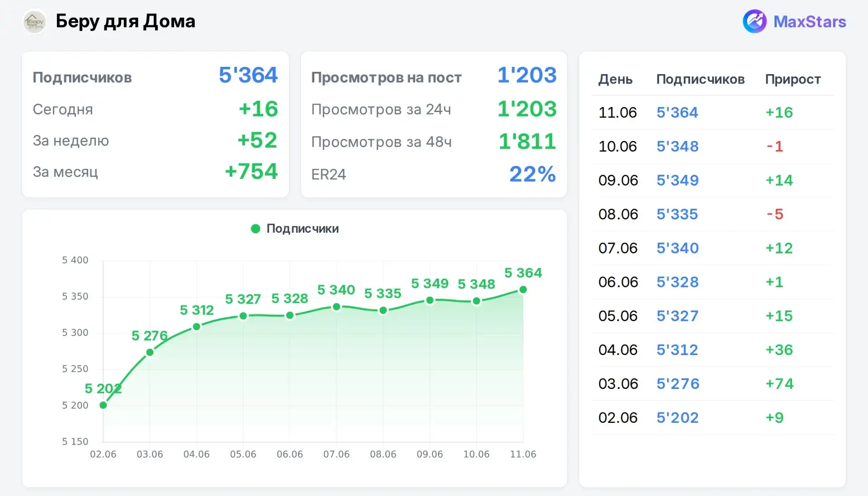
Task: Click the chart data point 5 335
Action: 383,310
